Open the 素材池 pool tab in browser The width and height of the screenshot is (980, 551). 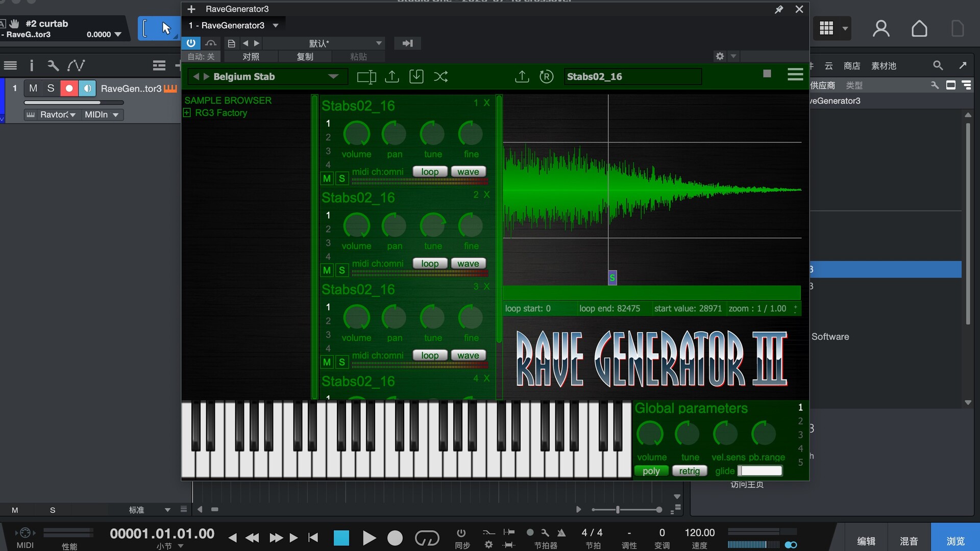884,66
